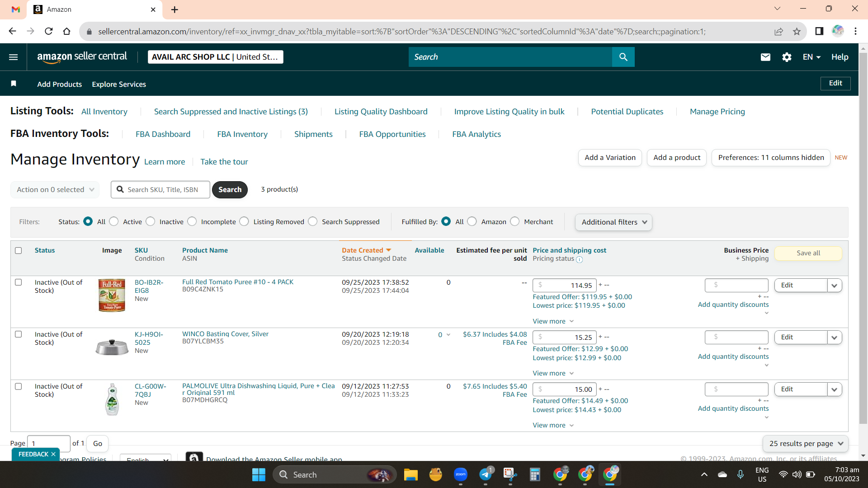Screen dimensions: 868x488
Task: Open Telegram from the taskbar
Action: pyautogui.click(x=486, y=474)
